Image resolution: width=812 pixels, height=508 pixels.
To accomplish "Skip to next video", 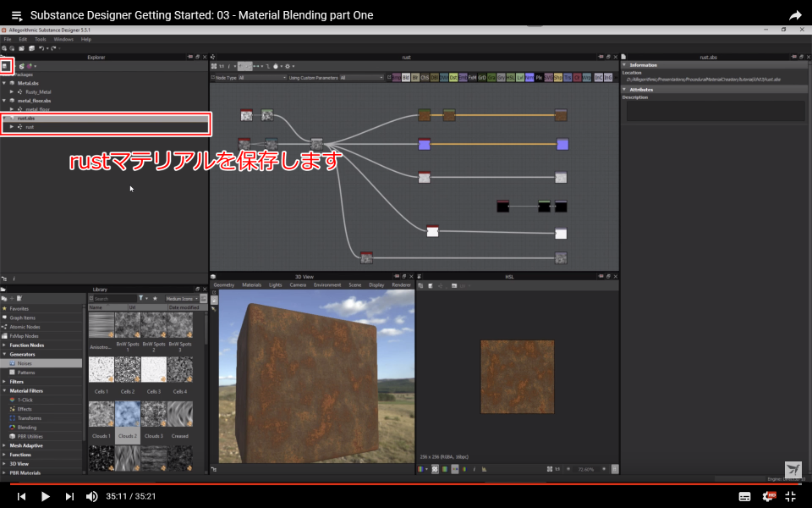I will (69, 497).
